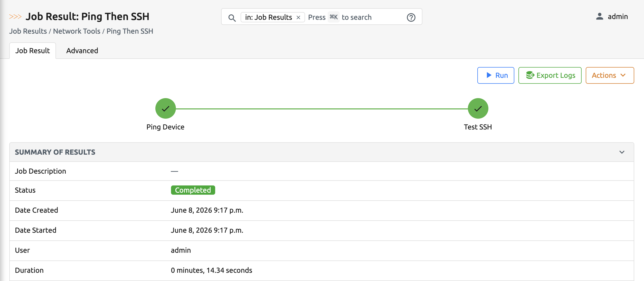Click the Export Logs button

[550, 75]
